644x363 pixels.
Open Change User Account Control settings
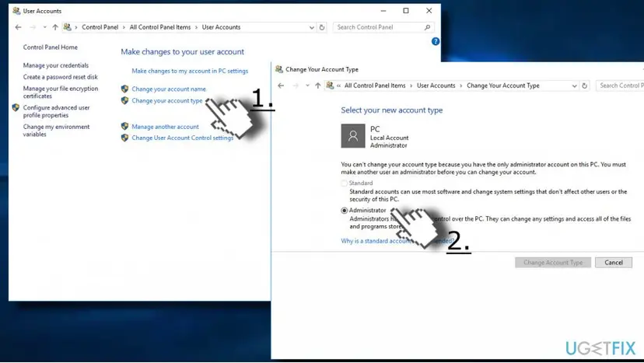point(182,138)
